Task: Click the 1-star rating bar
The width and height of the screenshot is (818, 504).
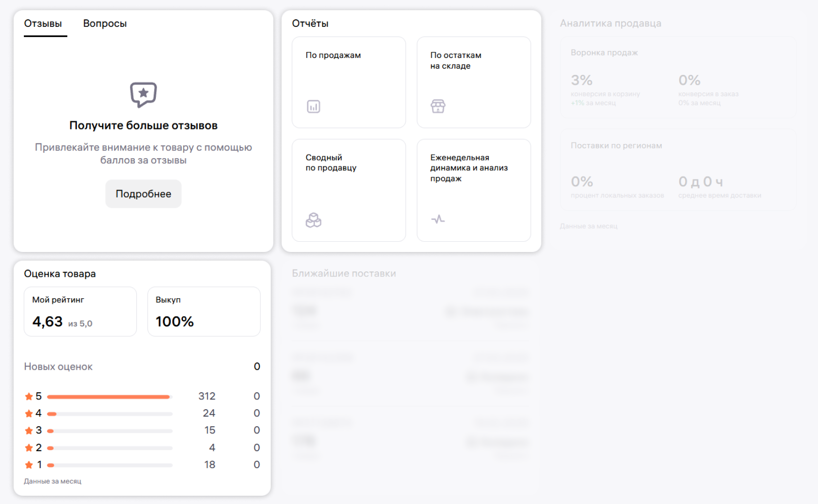Action: click(x=110, y=465)
